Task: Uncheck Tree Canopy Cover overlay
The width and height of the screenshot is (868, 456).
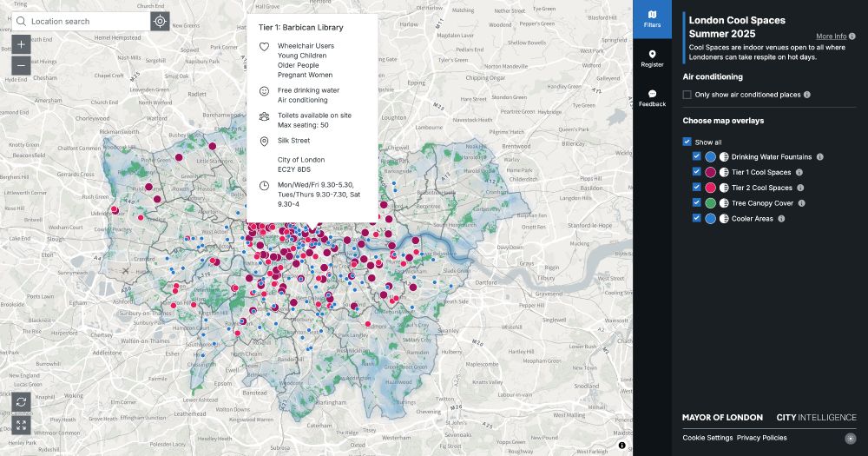Action: click(697, 202)
